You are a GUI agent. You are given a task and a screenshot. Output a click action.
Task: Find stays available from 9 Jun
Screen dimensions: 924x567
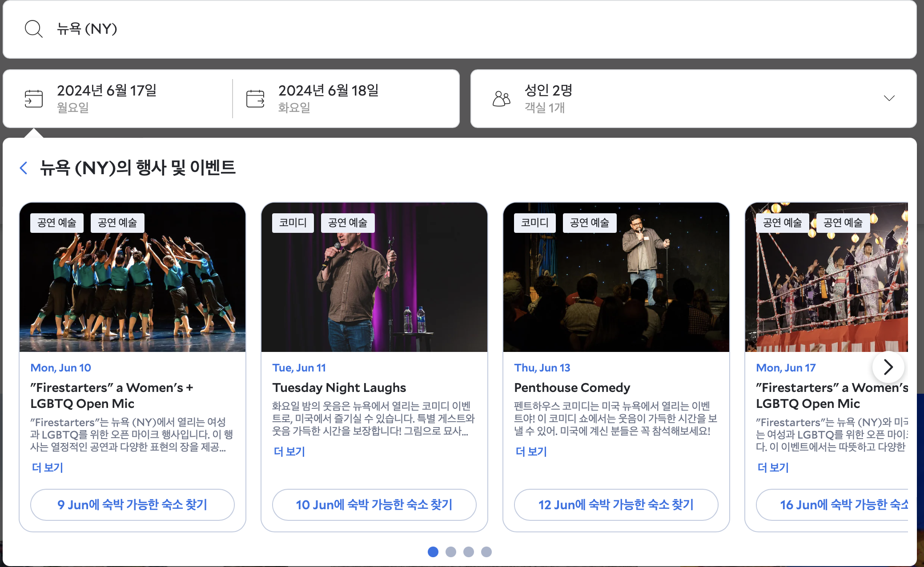(132, 505)
